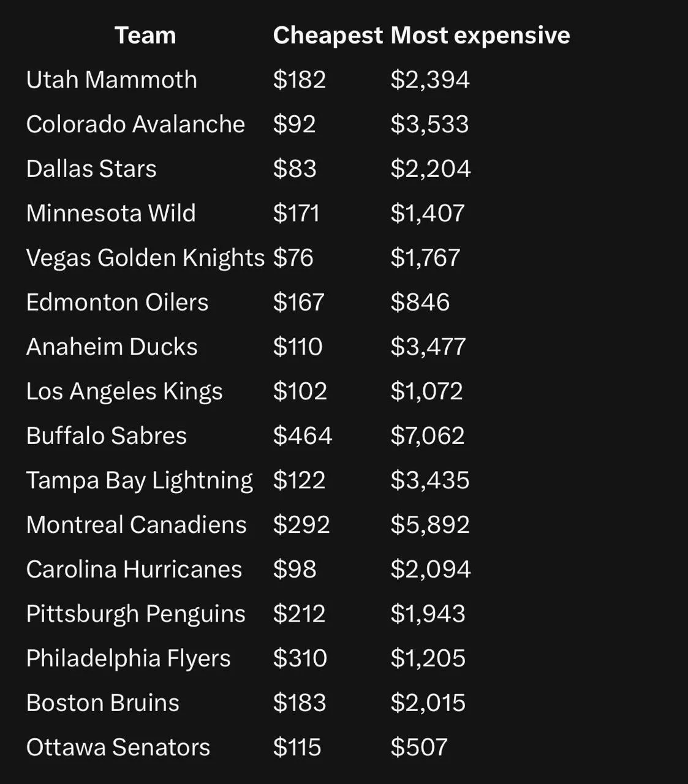The height and width of the screenshot is (784, 688).
Task: Click Montreal Canadiens most expensive $5,892
Action: click(x=430, y=524)
